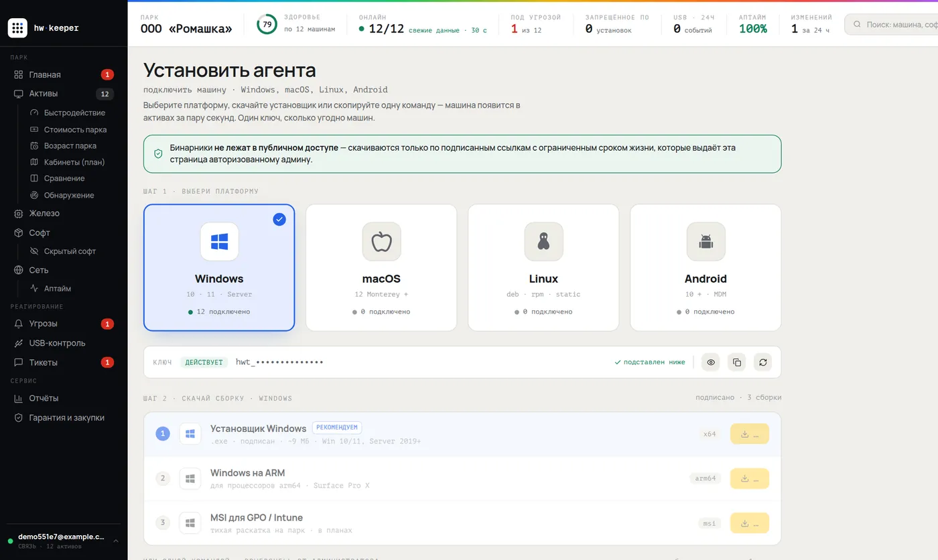Click the Аптайм 100% stat

[753, 24]
